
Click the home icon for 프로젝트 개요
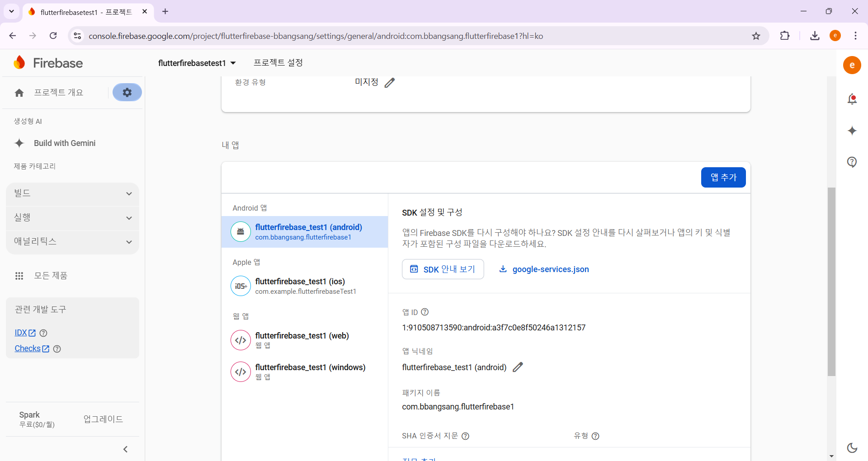pyautogui.click(x=19, y=93)
